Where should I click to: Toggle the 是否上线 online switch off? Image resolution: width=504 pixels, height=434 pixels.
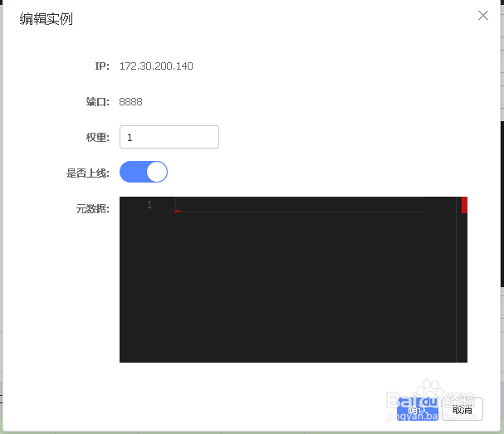[x=144, y=172]
